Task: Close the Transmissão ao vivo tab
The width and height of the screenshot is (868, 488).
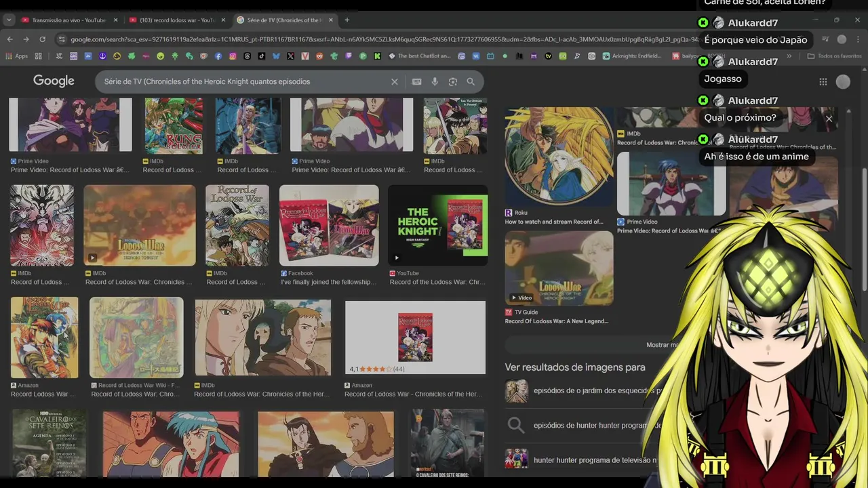Action: (115, 20)
